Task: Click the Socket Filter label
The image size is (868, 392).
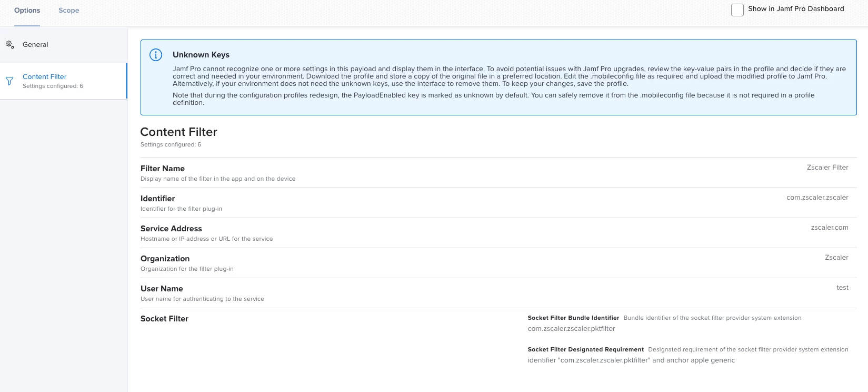Action: 165,319
